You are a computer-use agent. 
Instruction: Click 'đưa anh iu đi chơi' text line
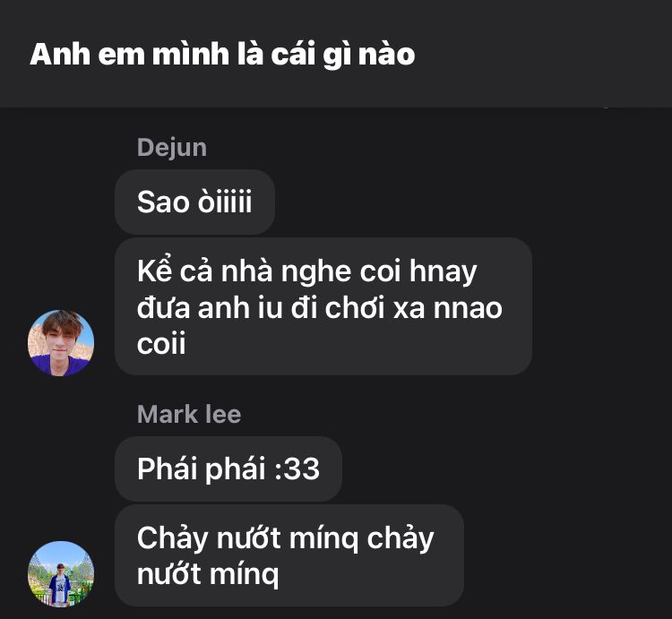point(262,307)
